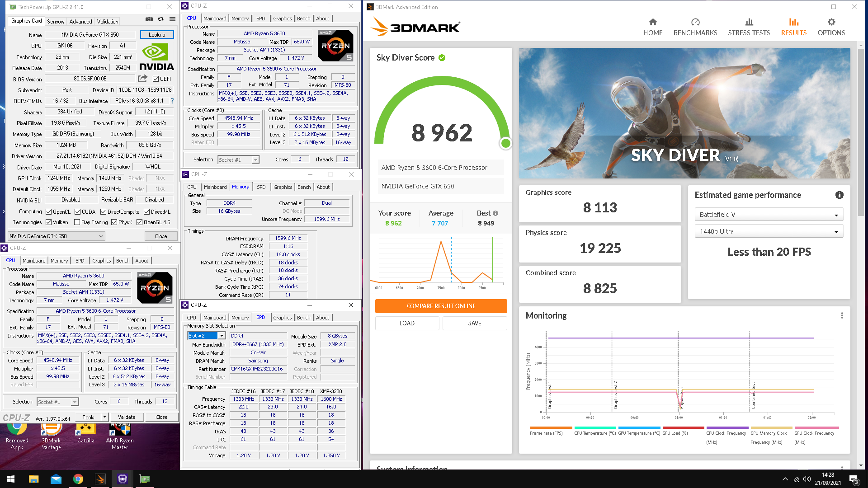The width and height of the screenshot is (868, 488).
Task: Click the CPU Temperature legend color
Action: click(x=595, y=427)
